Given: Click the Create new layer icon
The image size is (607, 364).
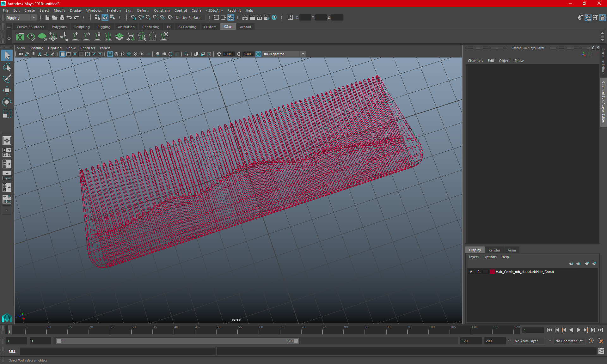Looking at the screenshot, I should [587, 264].
